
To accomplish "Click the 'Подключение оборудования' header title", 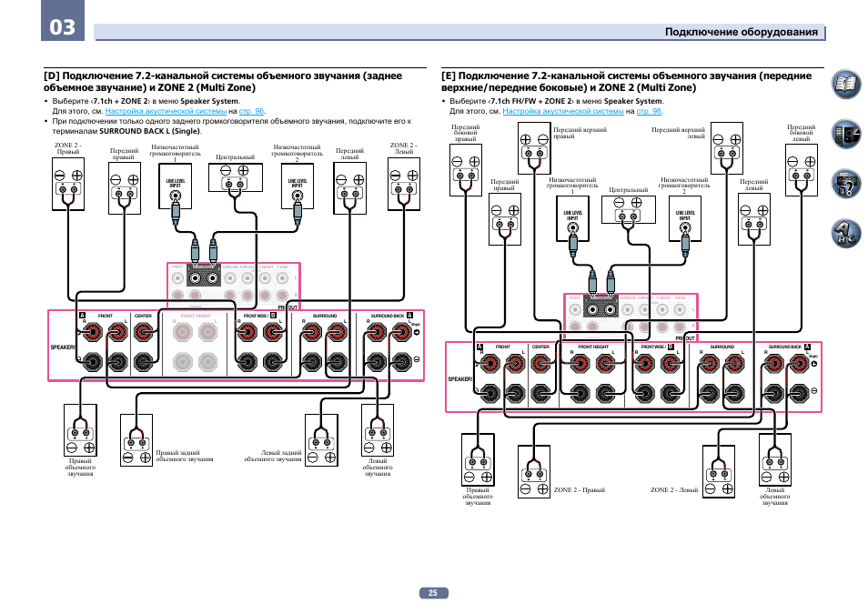I will [742, 32].
